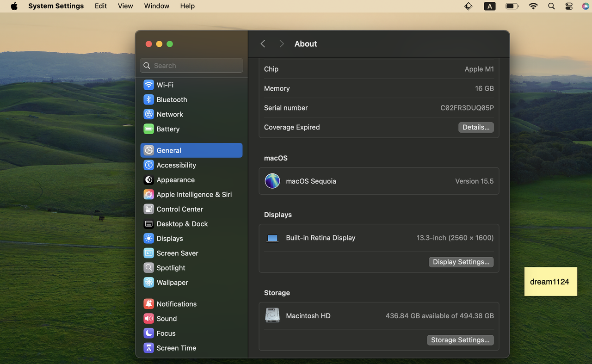Click the 13.3-inch (2560 × 1600) text
Viewport: 592px width, 364px height.
click(x=455, y=238)
